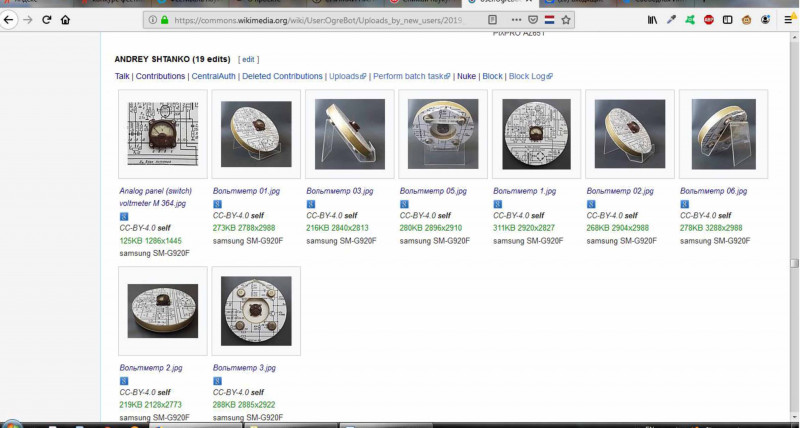Open the Analog panel voltmeter M 364 thumbnail
800x428 pixels.
point(162,134)
